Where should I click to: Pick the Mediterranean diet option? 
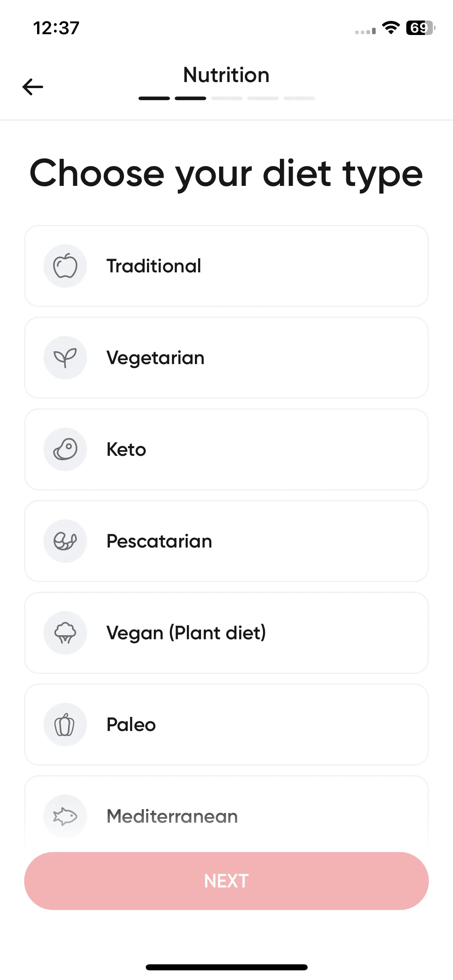[226, 811]
